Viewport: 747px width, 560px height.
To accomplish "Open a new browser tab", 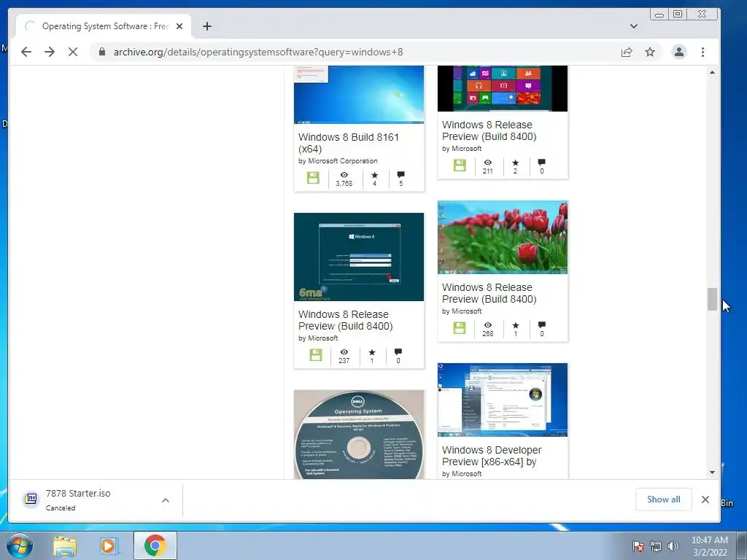I will point(206,26).
